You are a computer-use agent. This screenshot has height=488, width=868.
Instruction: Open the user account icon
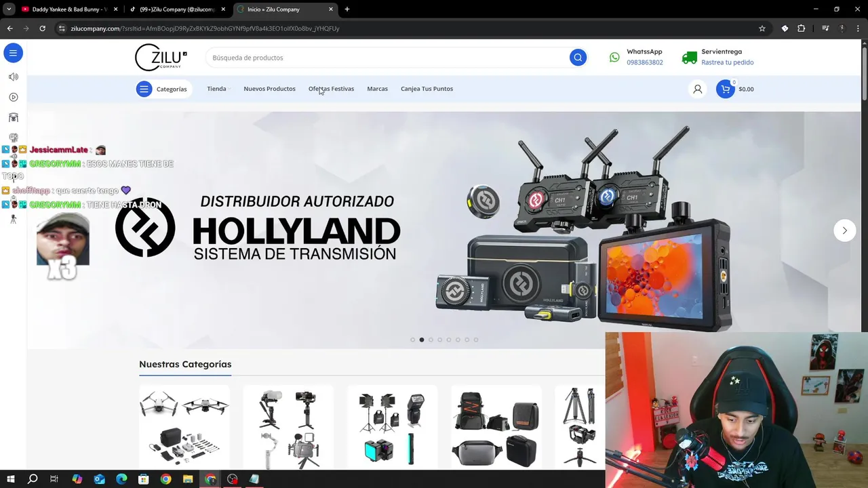coord(697,89)
